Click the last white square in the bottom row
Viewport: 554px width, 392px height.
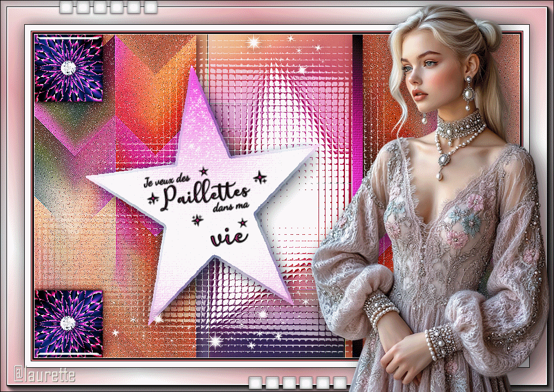click(x=340, y=383)
